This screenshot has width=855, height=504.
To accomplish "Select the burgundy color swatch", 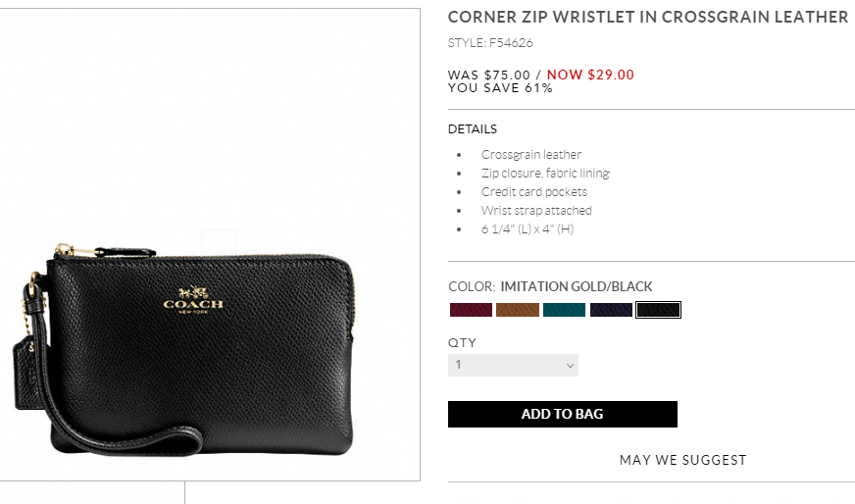I will coord(471,311).
